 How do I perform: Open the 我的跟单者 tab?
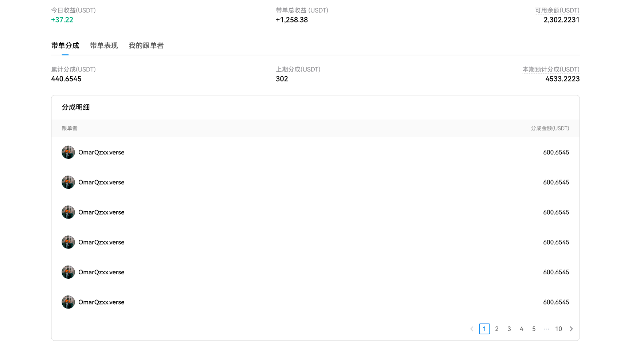146,46
